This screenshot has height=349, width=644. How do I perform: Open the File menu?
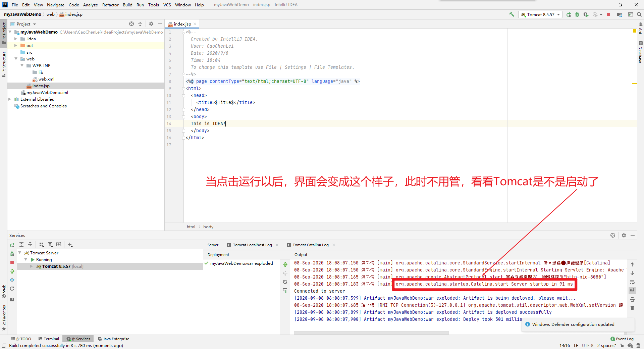tap(15, 5)
